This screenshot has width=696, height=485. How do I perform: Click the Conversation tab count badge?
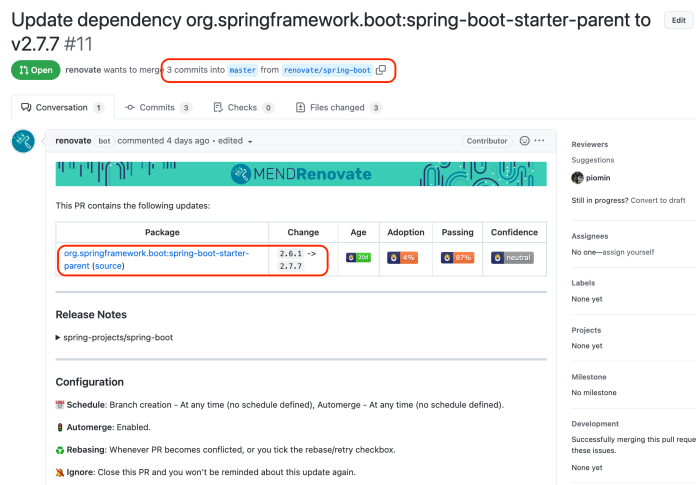pyautogui.click(x=99, y=107)
